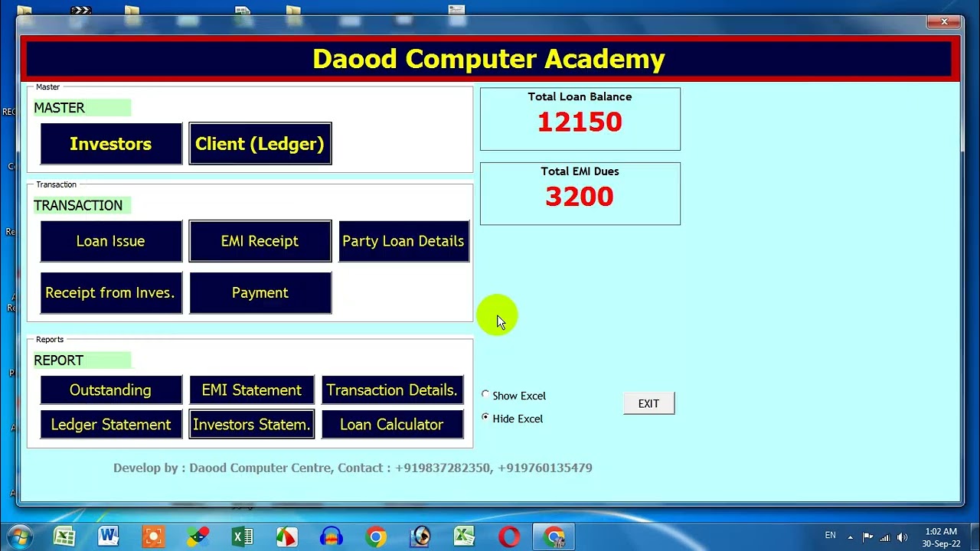
Task: Open the EMI Statement report
Action: pyautogui.click(x=252, y=390)
